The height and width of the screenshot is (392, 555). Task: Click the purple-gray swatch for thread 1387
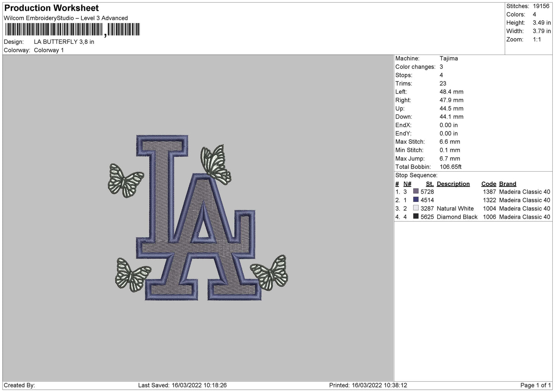(x=416, y=191)
